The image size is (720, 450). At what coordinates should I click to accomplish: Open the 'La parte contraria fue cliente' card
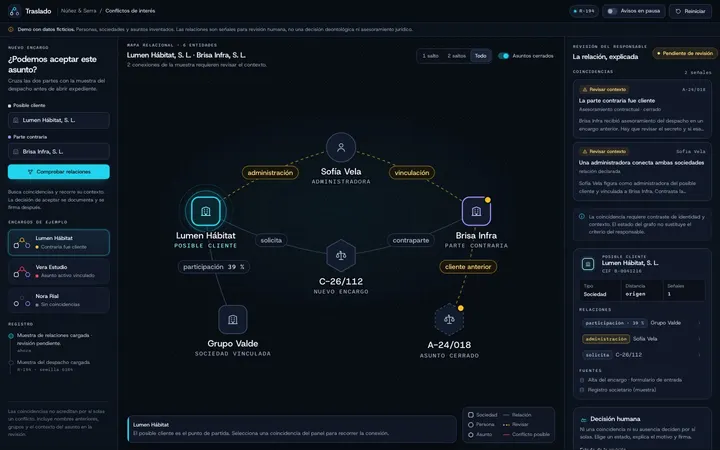(642, 109)
